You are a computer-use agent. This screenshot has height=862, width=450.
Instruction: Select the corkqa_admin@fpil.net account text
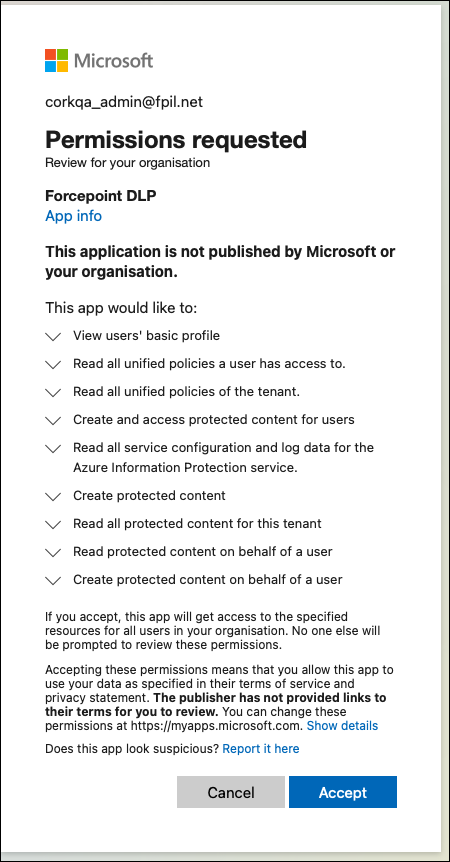124,103
